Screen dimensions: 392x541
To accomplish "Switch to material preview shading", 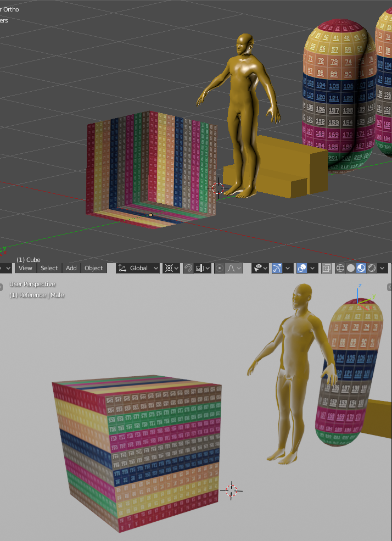I will tap(361, 268).
